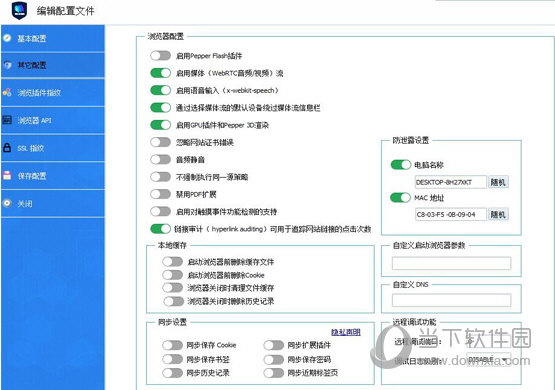The width and height of the screenshot is (555, 390).
Task: Turn on 同步扩展插件 toggle
Action: 274,345
